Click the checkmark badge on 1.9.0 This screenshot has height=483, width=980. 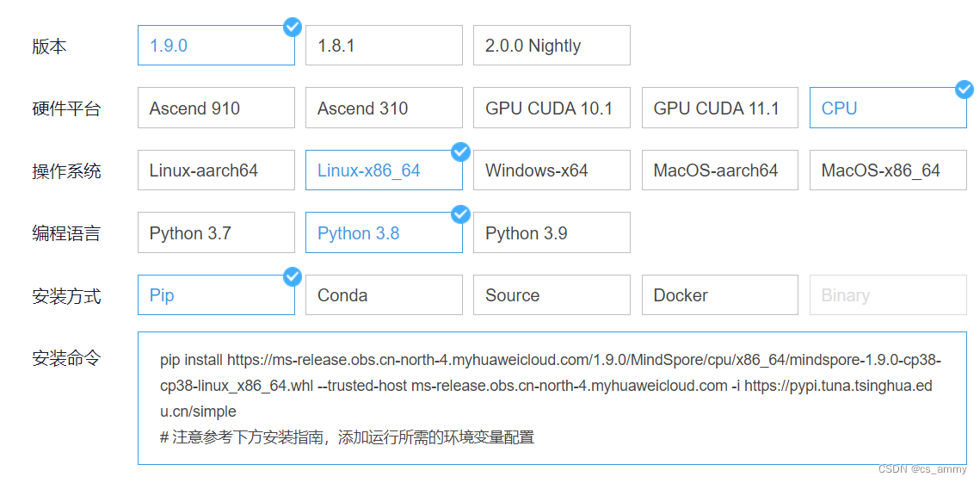[293, 27]
